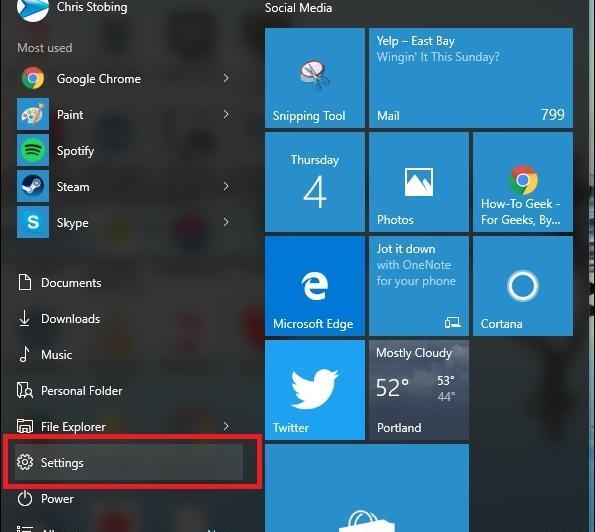The width and height of the screenshot is (595, 532).
Task: Select the Personal Folder text label
Action: [82, 391]
